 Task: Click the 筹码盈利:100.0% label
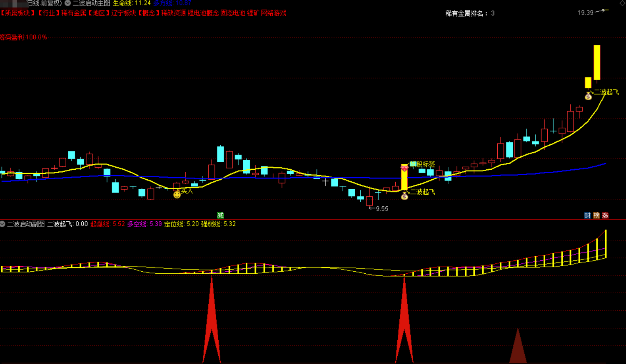[23, 37]
